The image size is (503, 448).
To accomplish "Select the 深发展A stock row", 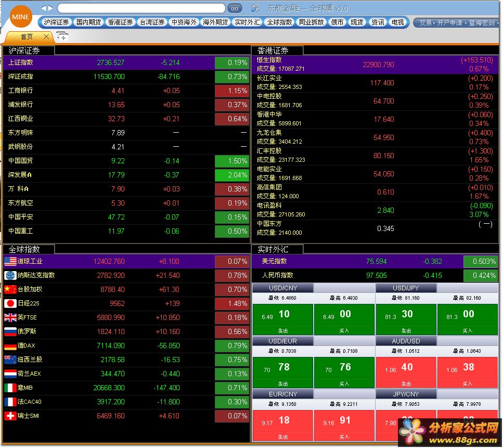I will point(126,175).
